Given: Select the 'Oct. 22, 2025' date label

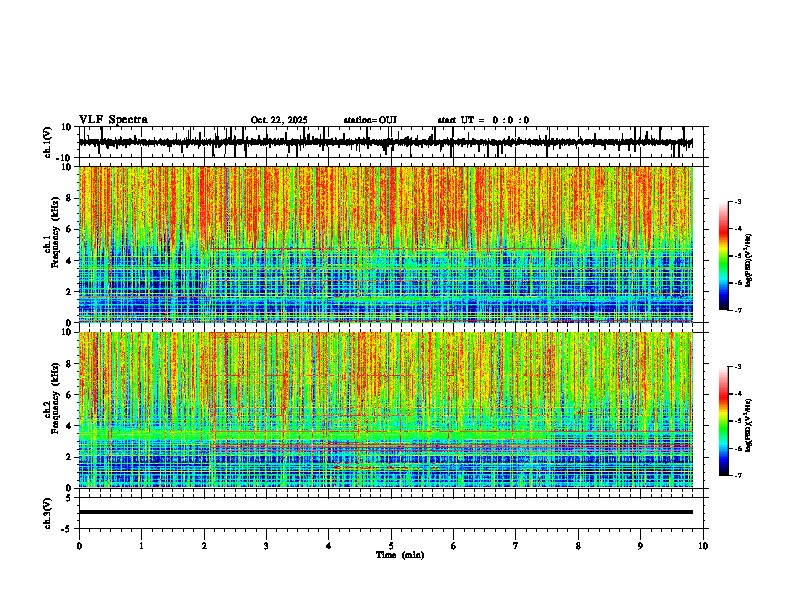Looking at the screenshot, I should 279,120.
